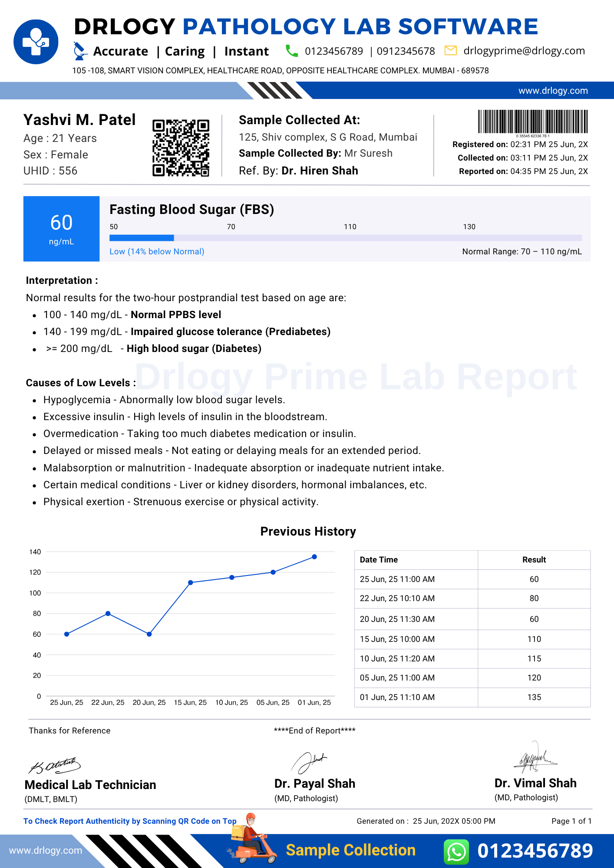
Task: Click the chart data point for 05 Jun, 25
Action: point(273,572)
